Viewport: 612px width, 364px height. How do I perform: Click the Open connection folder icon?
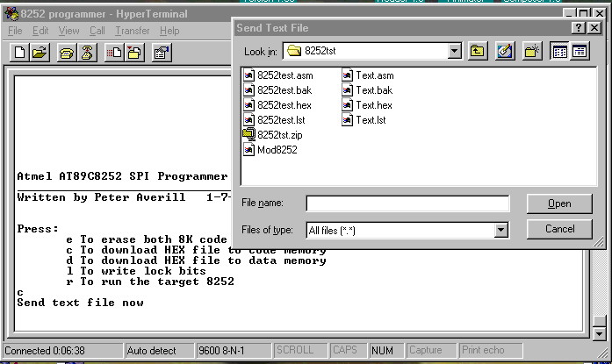[40, 53]
